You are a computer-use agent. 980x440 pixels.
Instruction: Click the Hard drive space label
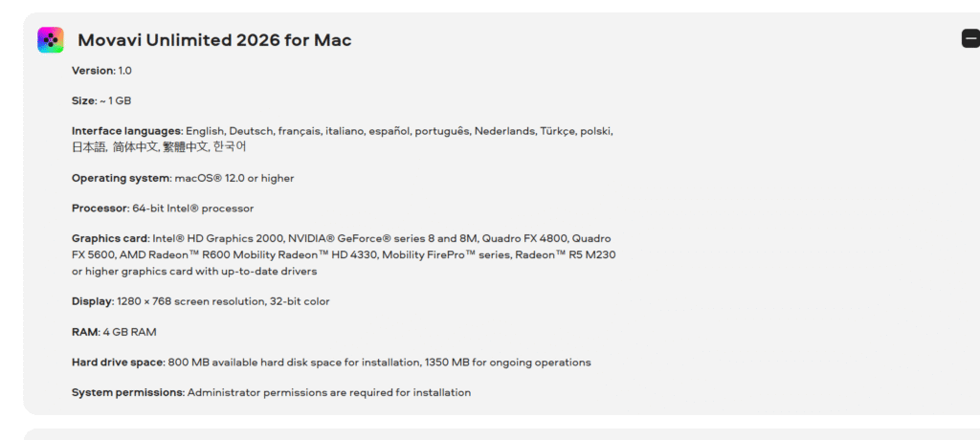(118, 363)
